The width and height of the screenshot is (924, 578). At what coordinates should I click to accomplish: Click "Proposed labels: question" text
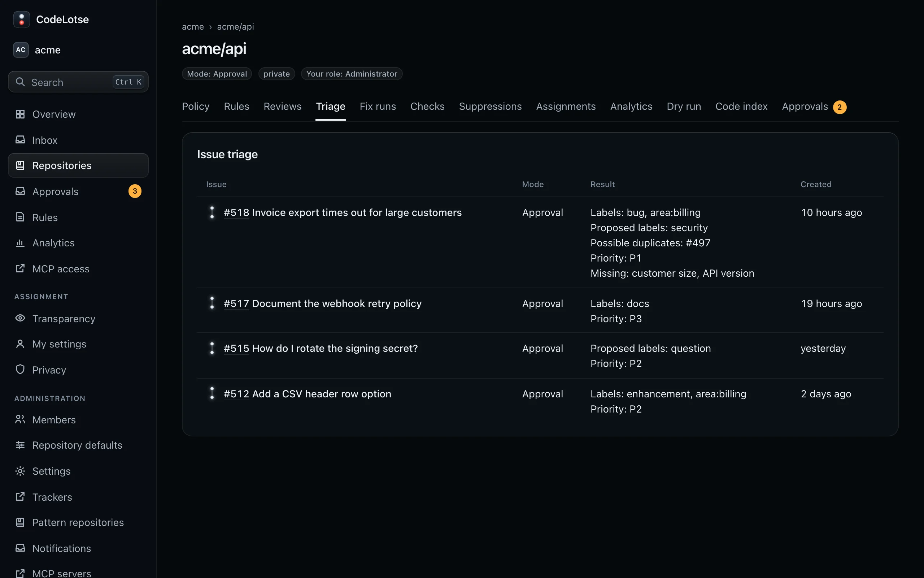point(651,348)
